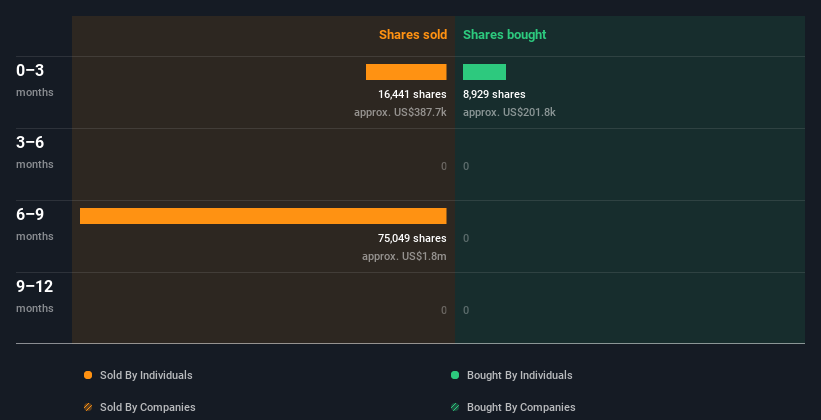Click the green Bought By Individuals legend dot
The image size is (821, 420).
coord(455,375)
